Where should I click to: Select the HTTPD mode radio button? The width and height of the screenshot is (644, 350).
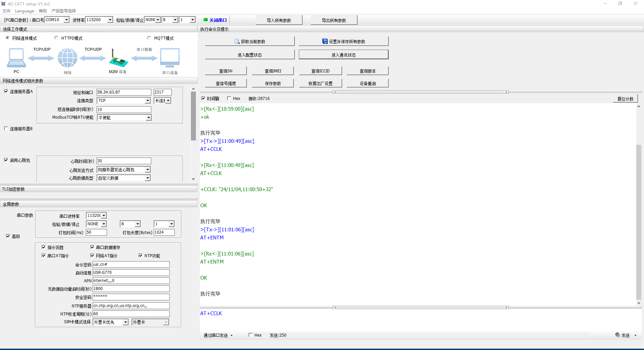coord(56,38)
